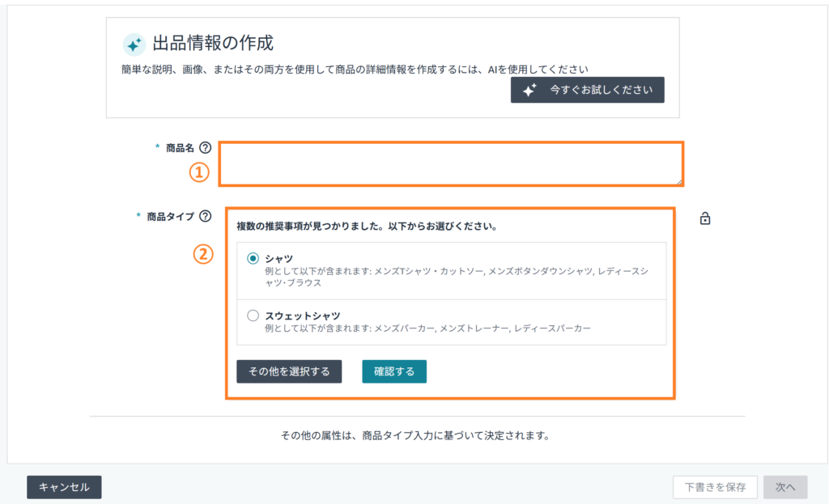This screenshot has height=504, width=829.
Task: Click inside the 商品名 text input area
Action: click(x=453, y=163)
